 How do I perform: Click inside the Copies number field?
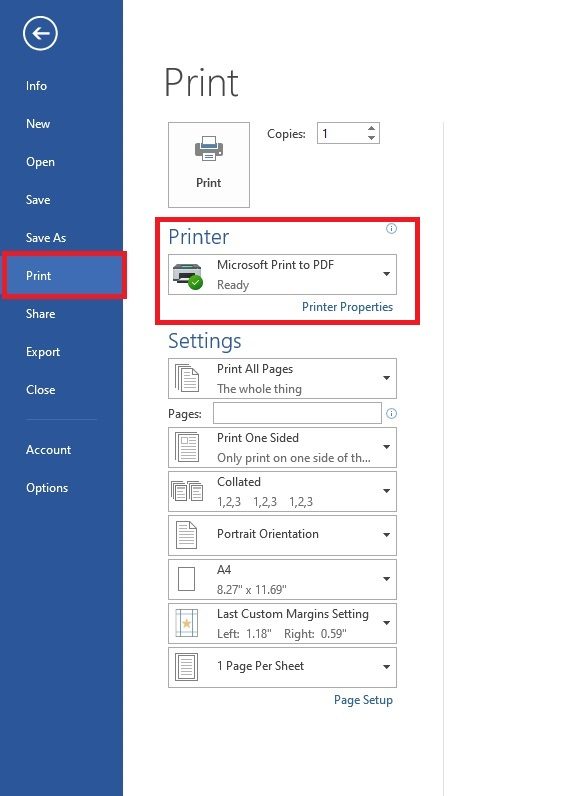[342, 134]
